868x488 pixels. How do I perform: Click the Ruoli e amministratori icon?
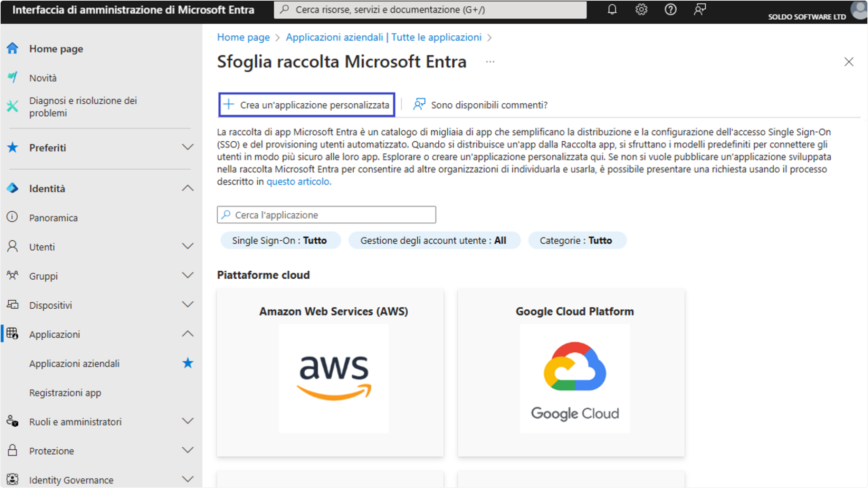pos(13,421)
